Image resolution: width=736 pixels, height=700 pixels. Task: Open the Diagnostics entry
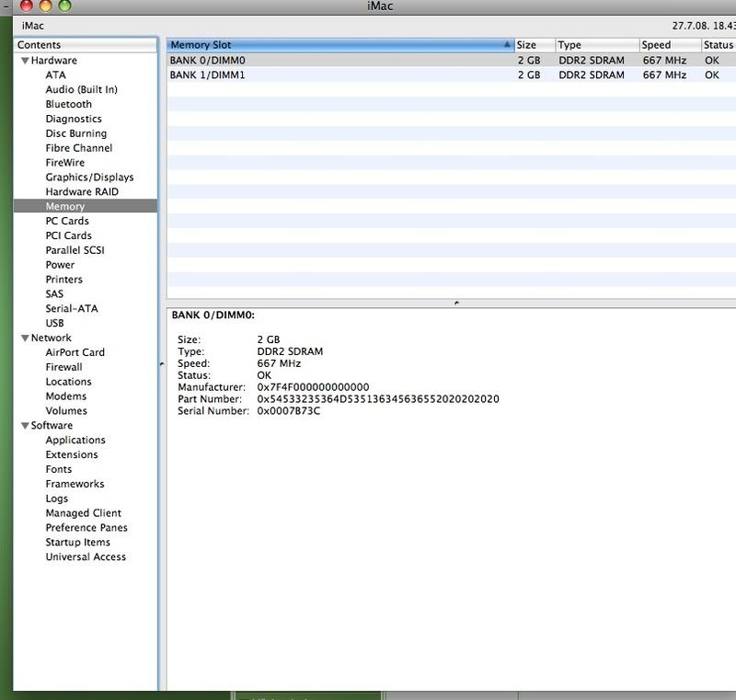[x=74, y=119]
